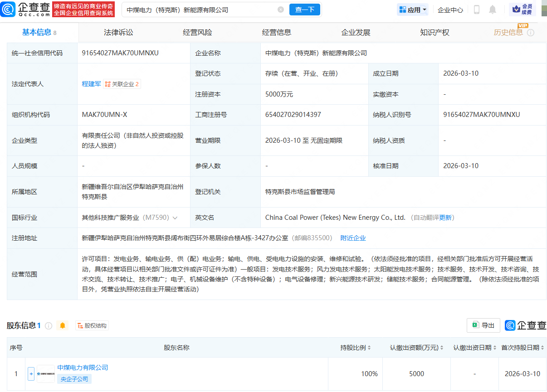Click the Qcc.com logo icon
Viewport: 547px width, 392px height.
pyautogui.click(x=8, y=9)
